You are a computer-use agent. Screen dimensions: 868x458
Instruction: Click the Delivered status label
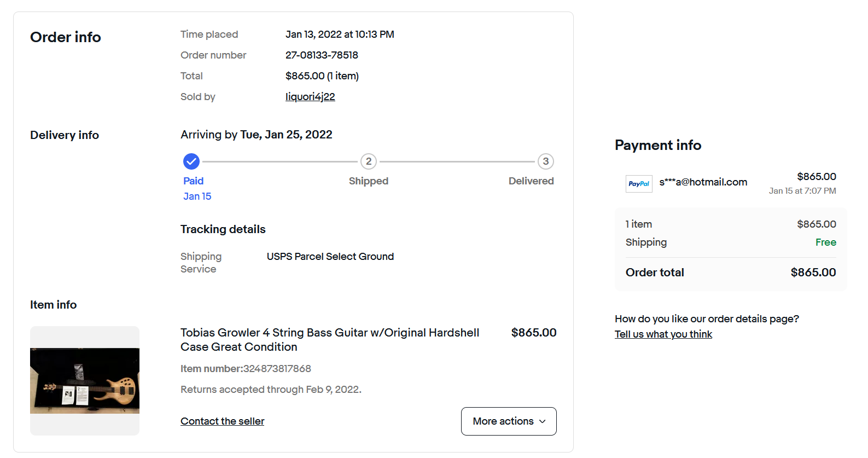point(531,181)
